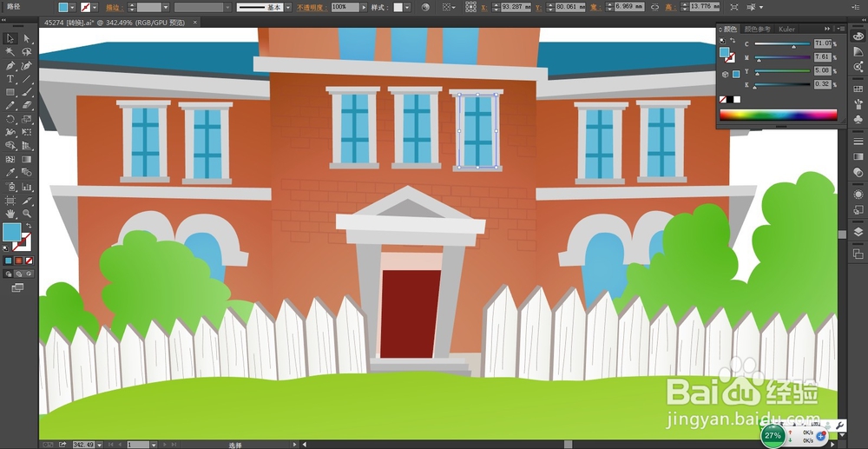The image size is (868, 449).
Task: Open stroke weight dropdown
Action: (165, 7)
